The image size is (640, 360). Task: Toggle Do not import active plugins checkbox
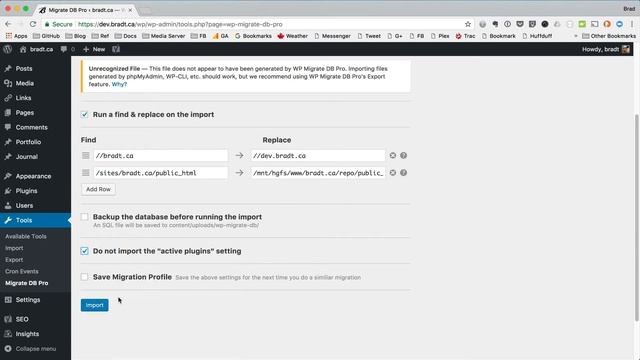click(x=84, y=251)
